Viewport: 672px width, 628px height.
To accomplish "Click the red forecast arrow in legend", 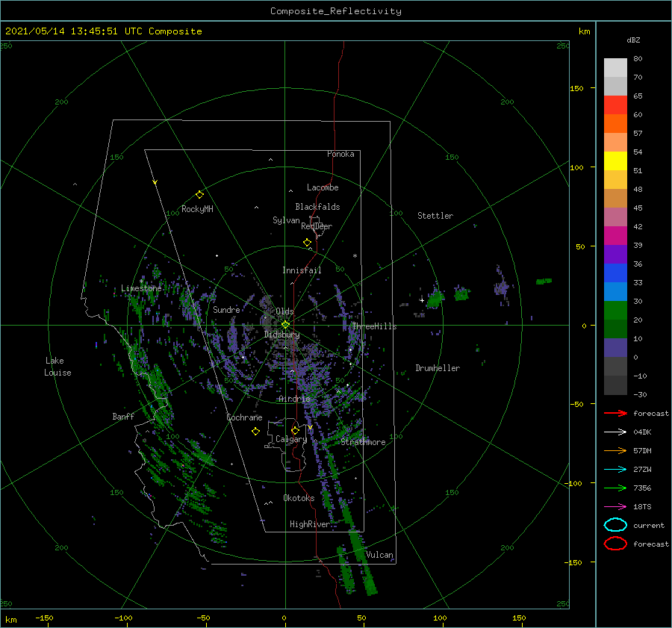I will tap(615, 413).
